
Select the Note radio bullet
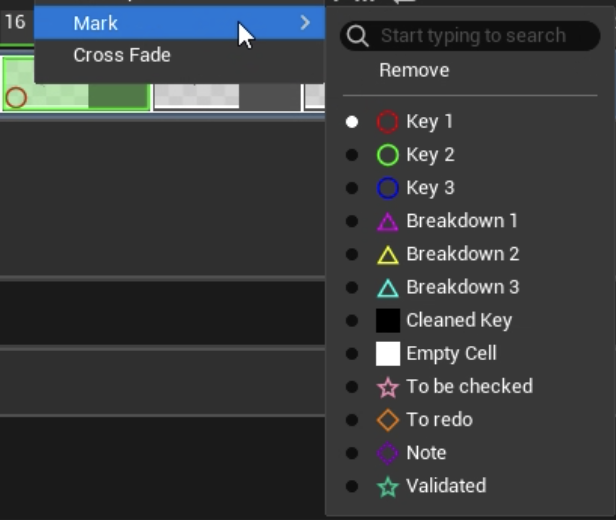[352, 453]
